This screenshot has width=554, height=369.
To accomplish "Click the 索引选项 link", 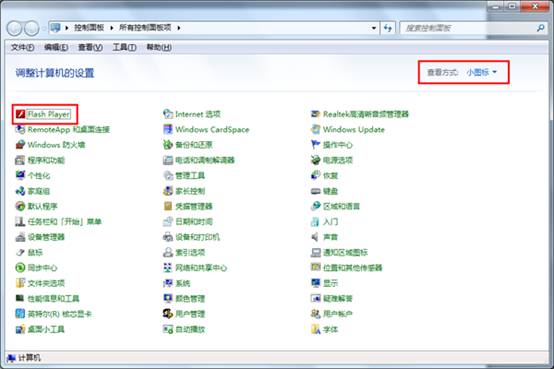I will coord(190,252).
